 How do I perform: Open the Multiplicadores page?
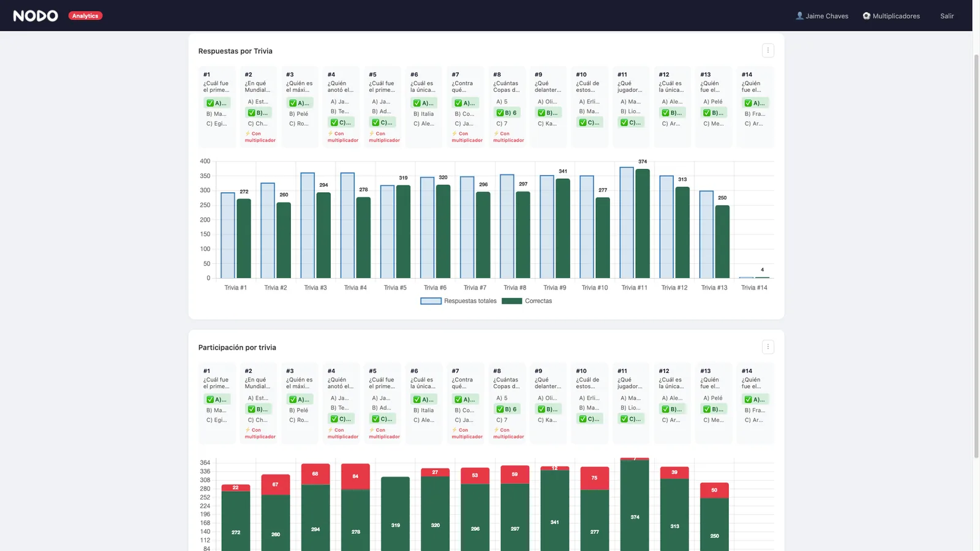(x=891, y=16)
